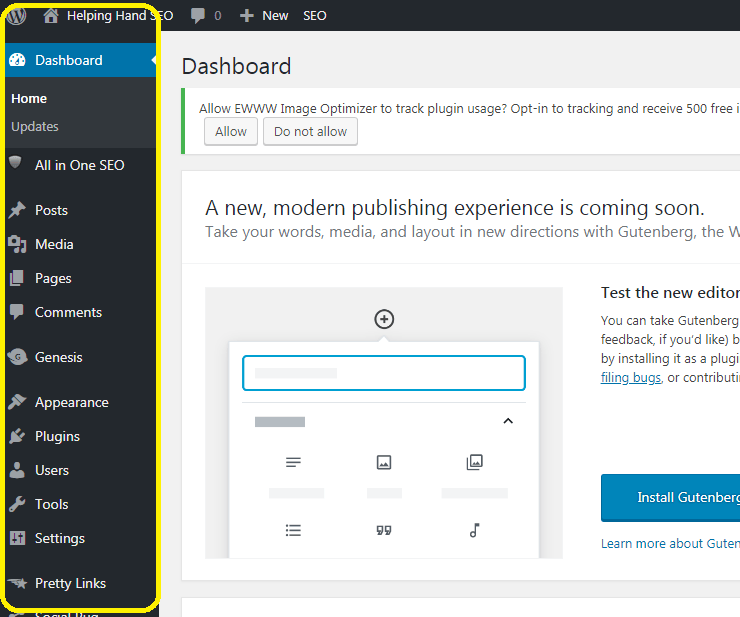Open the comments bubble icon in admin bar
Viewport: 740px width, 617px height.
point(198,16)
